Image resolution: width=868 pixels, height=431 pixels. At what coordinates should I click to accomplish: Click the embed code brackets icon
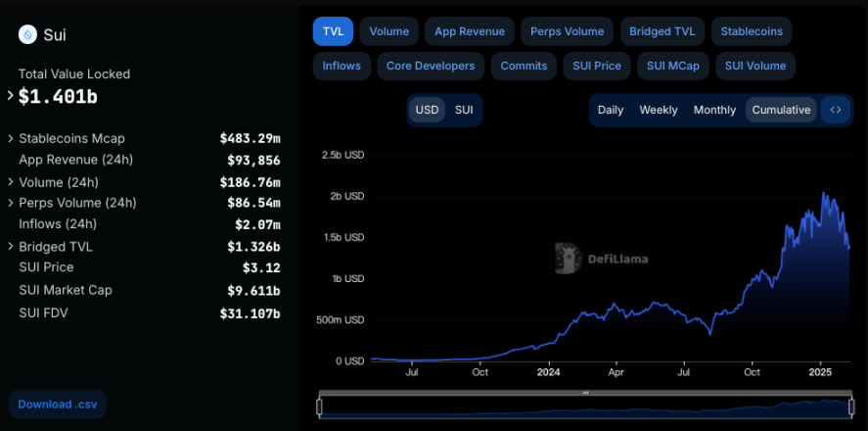point(835,110)
